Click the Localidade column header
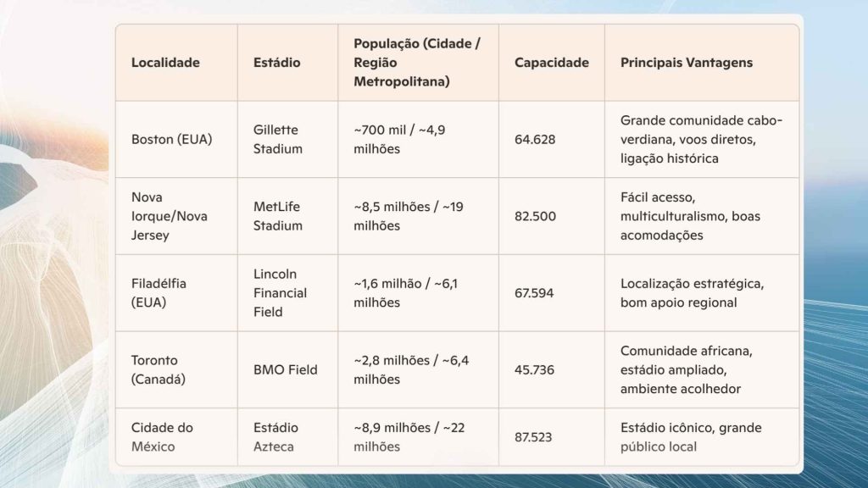The image size is (868, 488). pos(165,63)
